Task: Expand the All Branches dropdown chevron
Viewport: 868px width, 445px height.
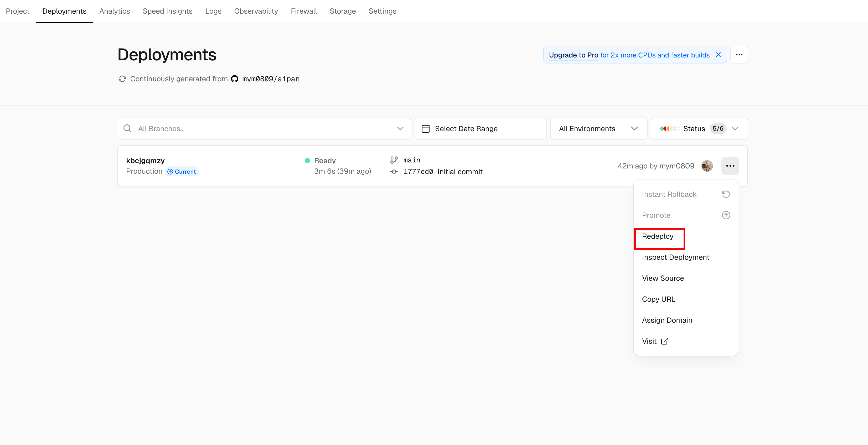Action: click(x=400, y=129)
